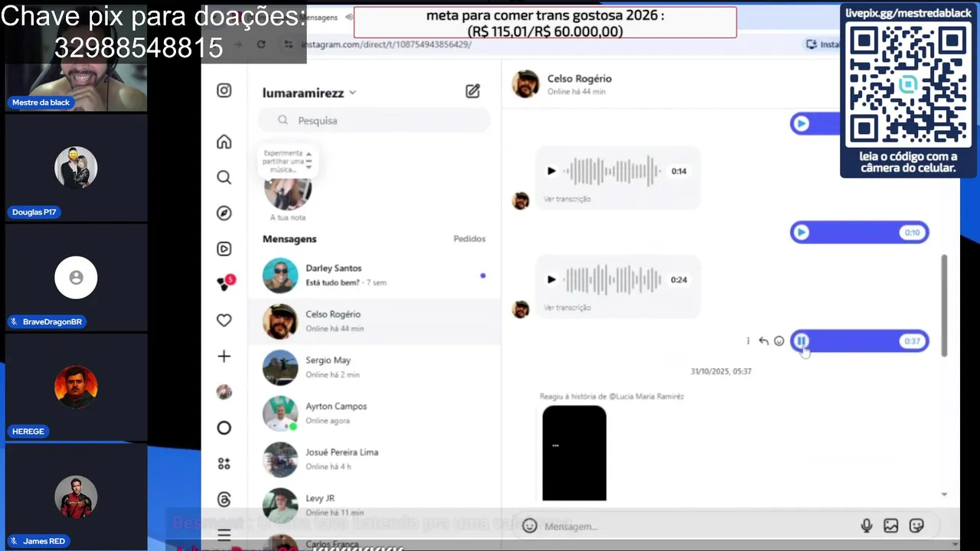Click Douglas P17 participant tile
This screenshot has height=551, width=980.
coord(76,168)
